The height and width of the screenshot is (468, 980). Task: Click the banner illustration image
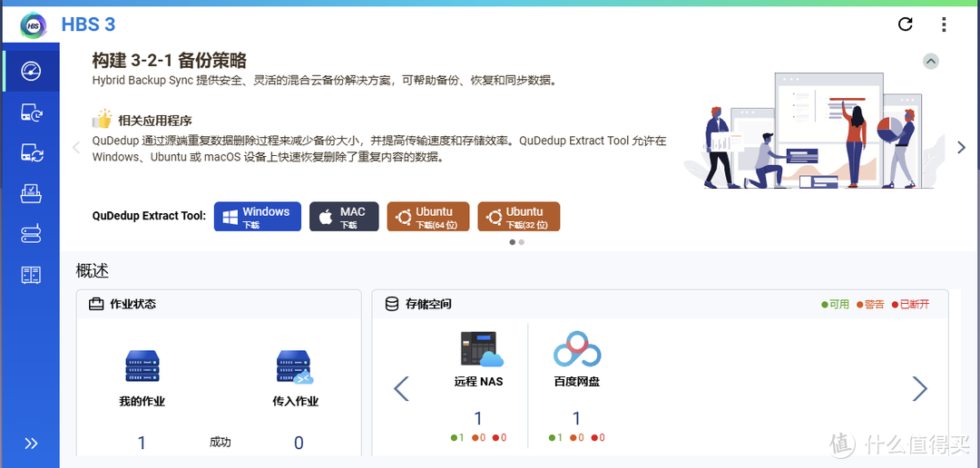tap(814, 130)
